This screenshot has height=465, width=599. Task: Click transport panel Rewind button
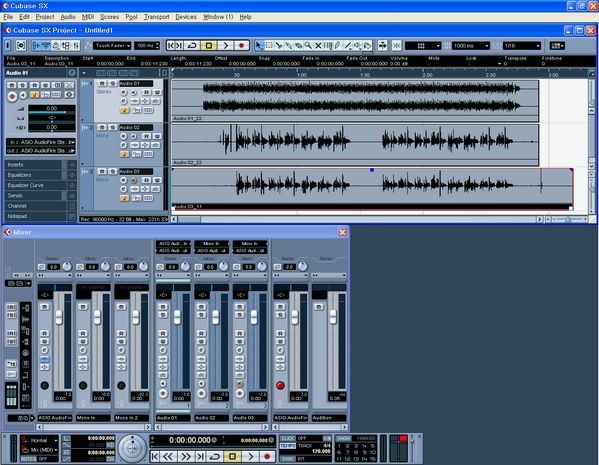(x=168, y=457)
